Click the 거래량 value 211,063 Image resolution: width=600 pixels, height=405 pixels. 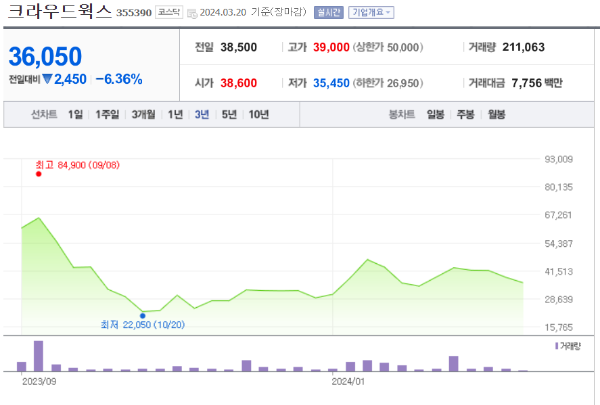click(x=523, y=47)
